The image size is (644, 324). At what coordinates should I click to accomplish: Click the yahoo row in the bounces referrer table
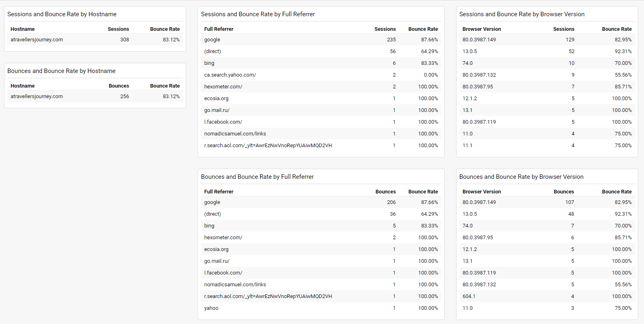[321, 308]
